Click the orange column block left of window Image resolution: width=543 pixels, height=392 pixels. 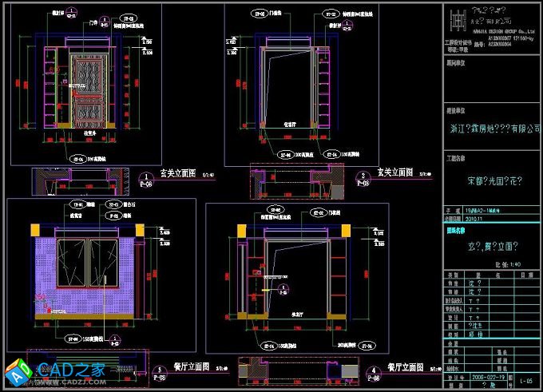35,230
